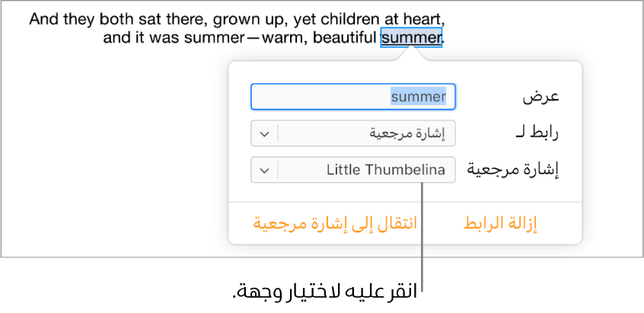The image size is (644, 313).
Task: Click the non-underlined summer before the dash
Action: click(x=214, y=37)
